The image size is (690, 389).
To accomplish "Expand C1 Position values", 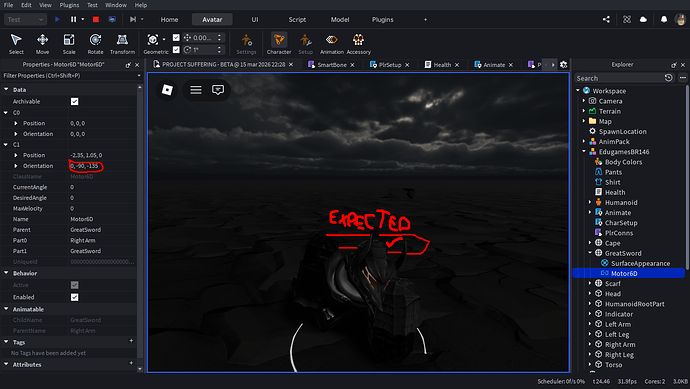I will click(16, 155).
